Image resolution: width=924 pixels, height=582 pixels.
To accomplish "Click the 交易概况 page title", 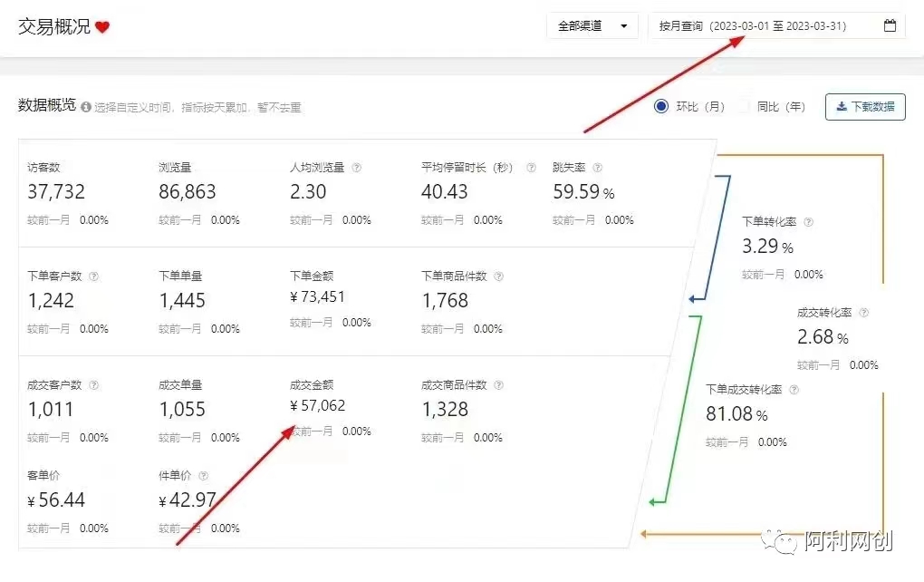I will (54, 26).
